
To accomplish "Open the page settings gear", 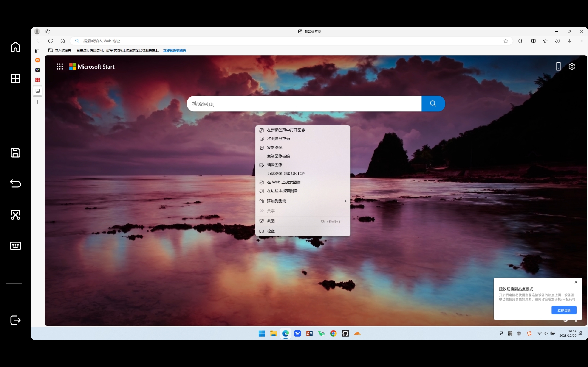I will (572, 66).
